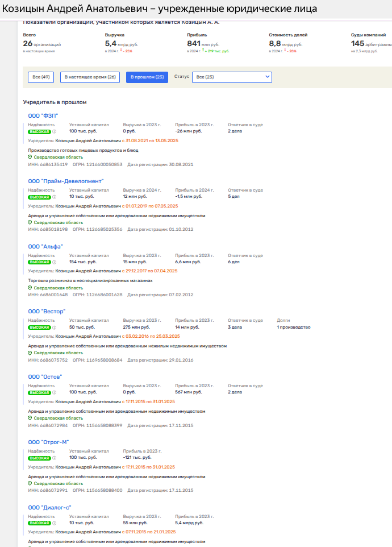Click the location pin icon under ООО "ФЗП"
This screenshot has width=392, height=547.
(30, 158)
